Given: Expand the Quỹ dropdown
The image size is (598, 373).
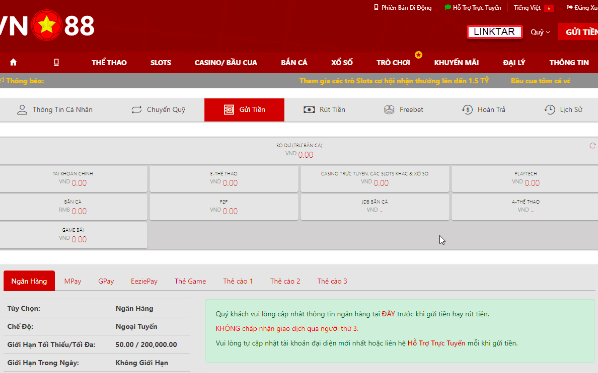Looking at the screenshot, I should [540, 32].
